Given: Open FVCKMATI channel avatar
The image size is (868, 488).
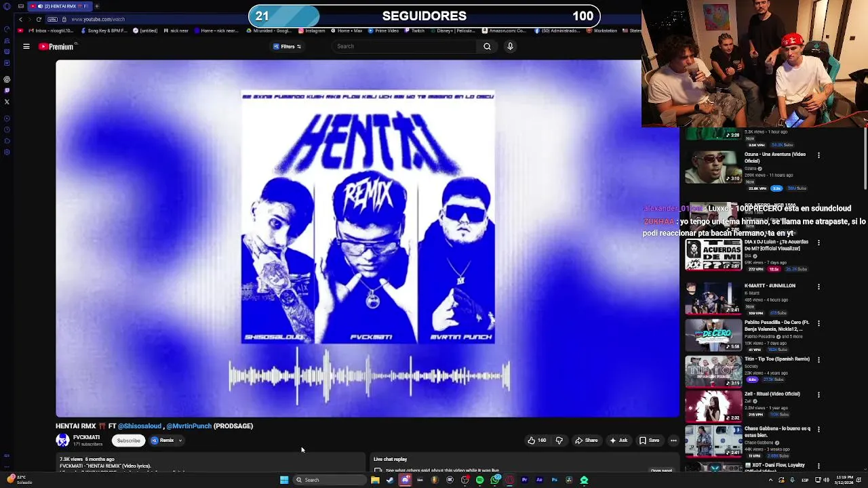Looking at the screenshot, I should pos(62,441).
